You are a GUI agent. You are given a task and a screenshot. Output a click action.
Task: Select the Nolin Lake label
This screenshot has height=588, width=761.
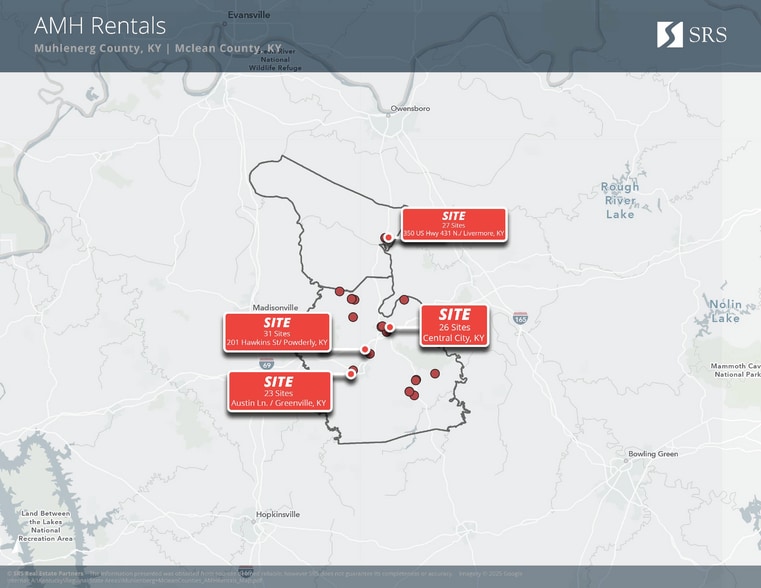[x=725, y=311]
